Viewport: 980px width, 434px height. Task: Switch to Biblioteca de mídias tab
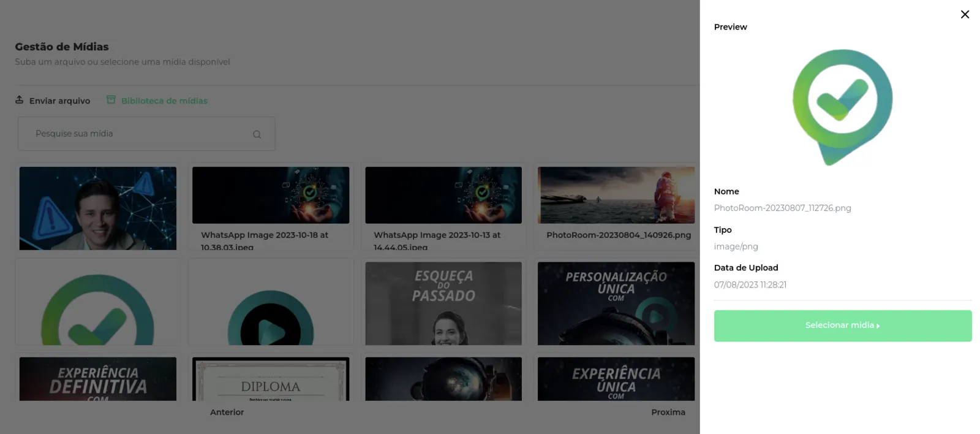coord(157,101)
